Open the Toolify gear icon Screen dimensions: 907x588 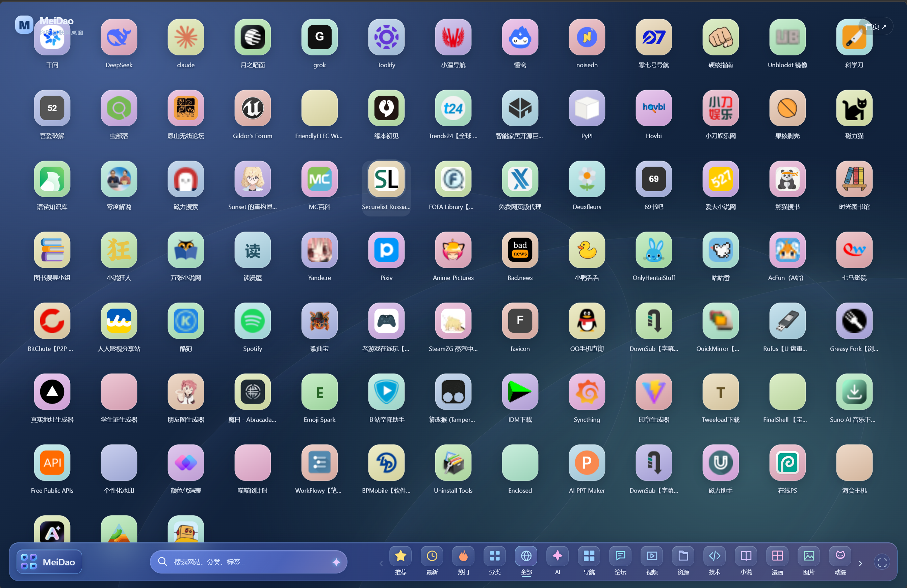386,37
